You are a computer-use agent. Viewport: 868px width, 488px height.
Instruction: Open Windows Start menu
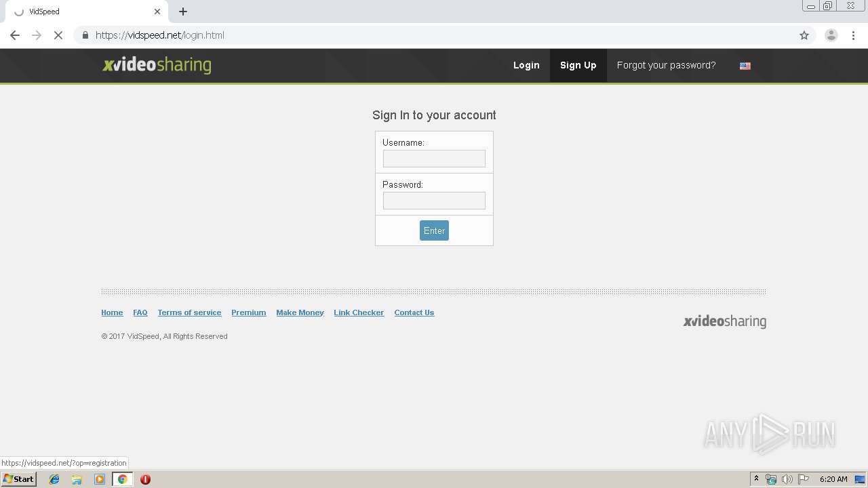(x=18, y=479)
